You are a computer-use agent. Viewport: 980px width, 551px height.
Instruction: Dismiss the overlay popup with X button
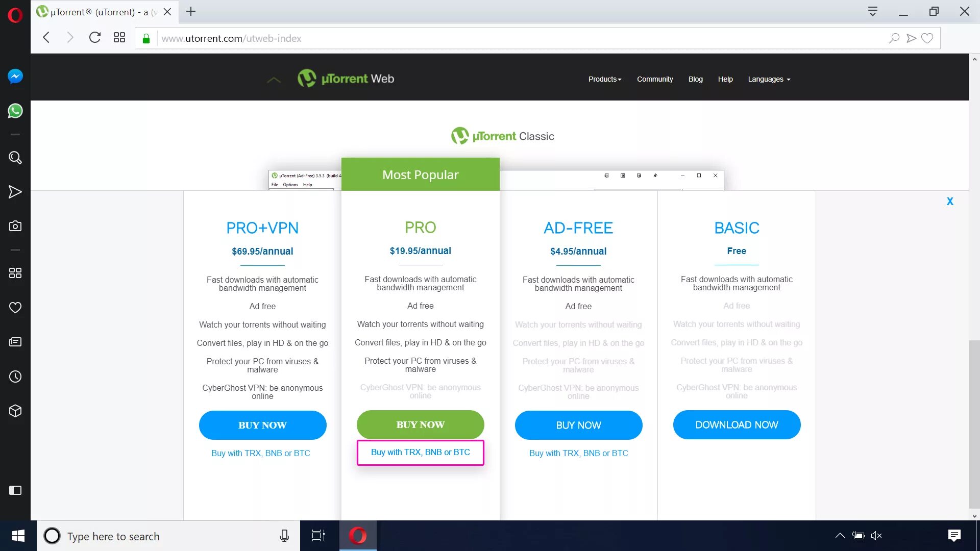(x=950, y=201)
